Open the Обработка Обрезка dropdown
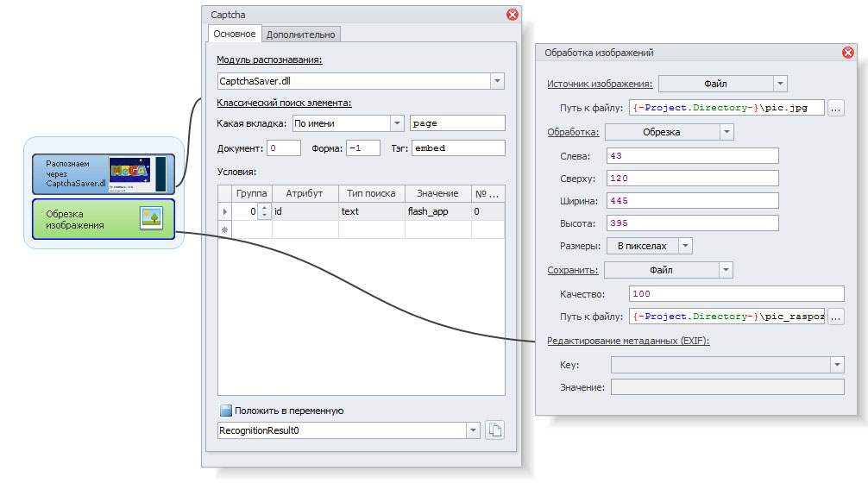 coord(726,132)
